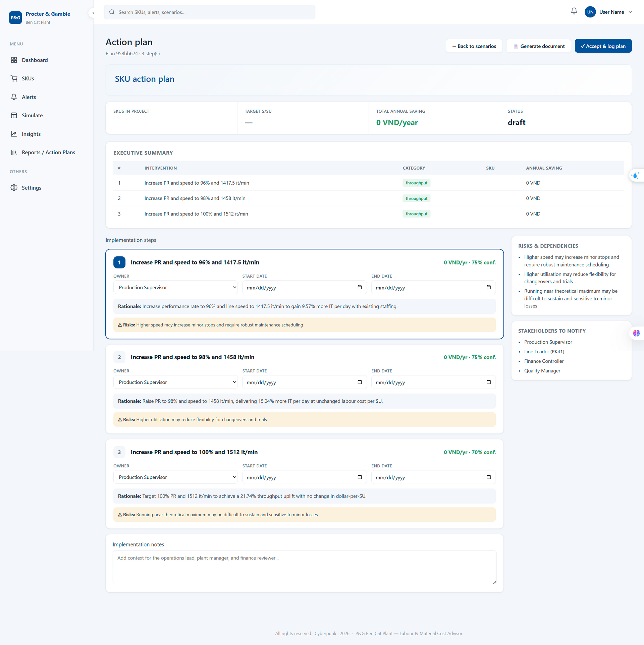
Task: Open calendar picker for step 2 end date
Action: pos(488,382)
